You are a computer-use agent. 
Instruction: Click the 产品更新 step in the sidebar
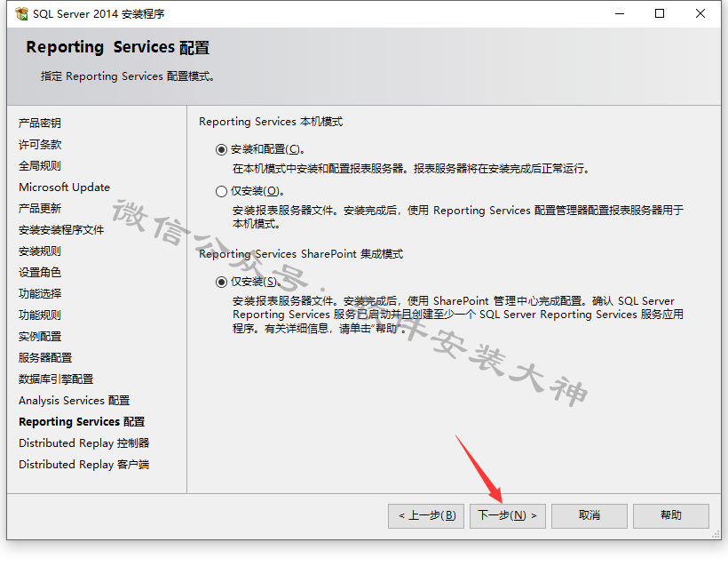[x=40, y=209]
